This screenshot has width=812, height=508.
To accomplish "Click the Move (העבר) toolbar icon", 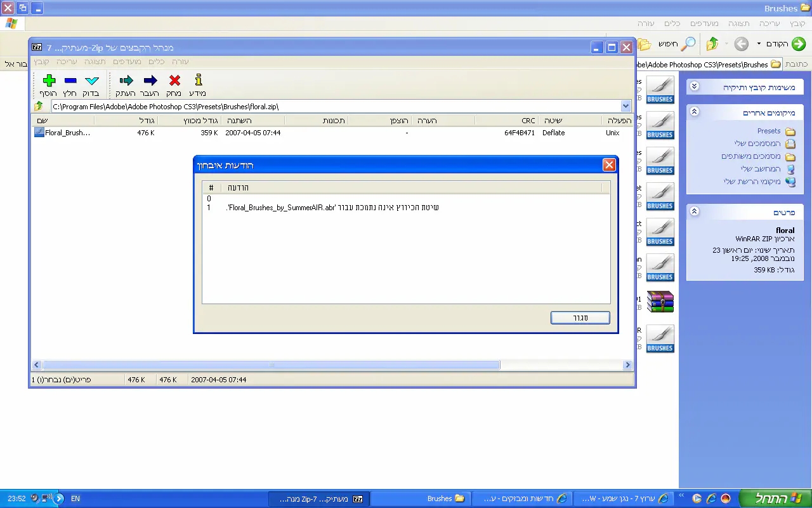I will pos(150,81).
